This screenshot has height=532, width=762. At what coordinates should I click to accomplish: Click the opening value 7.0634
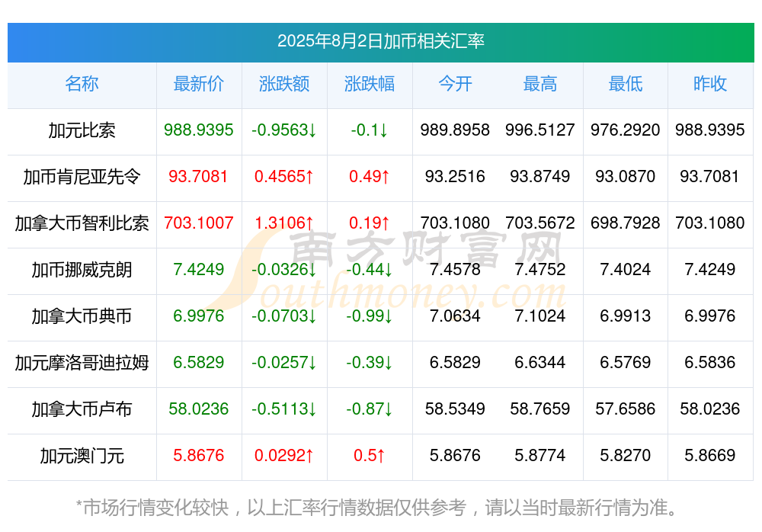coord(455,316)
